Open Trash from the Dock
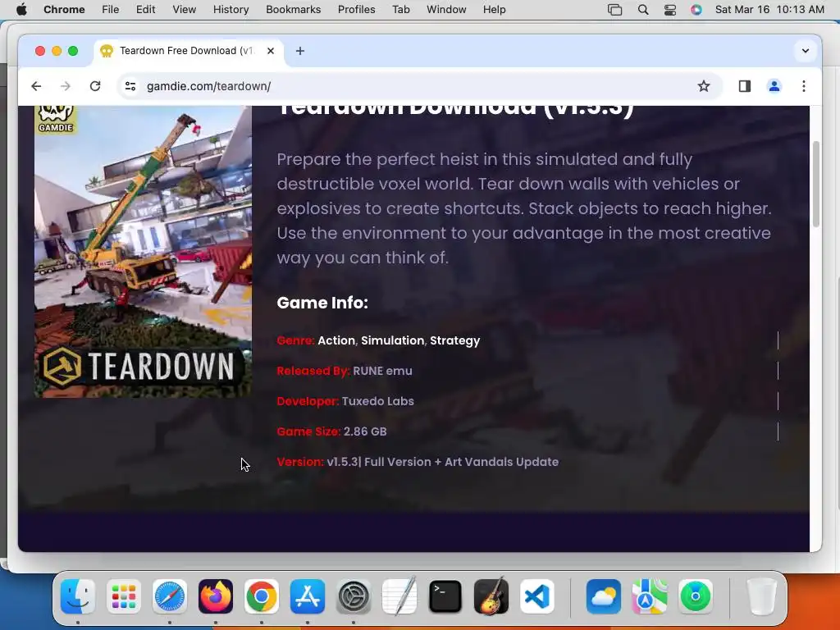Image resolution: width=840 pixels, height=630 pixels. tap(761, 596)
